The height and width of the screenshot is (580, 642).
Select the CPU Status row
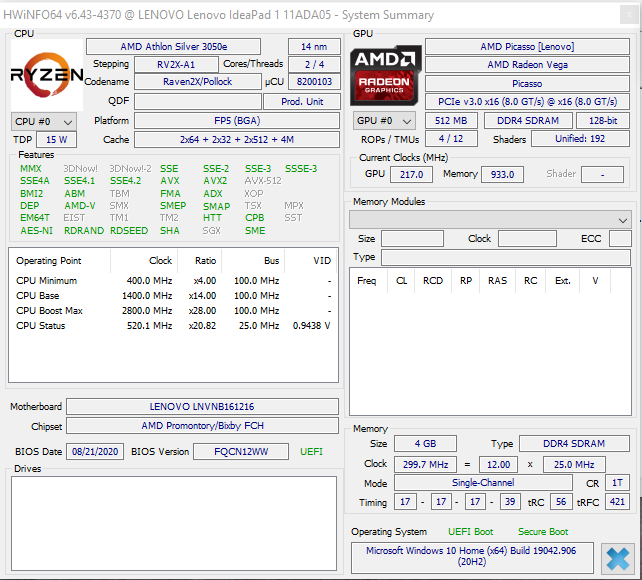173,326
